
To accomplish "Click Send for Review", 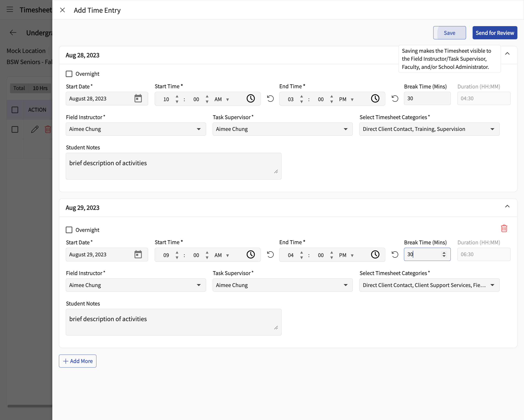I will (495, 33).
